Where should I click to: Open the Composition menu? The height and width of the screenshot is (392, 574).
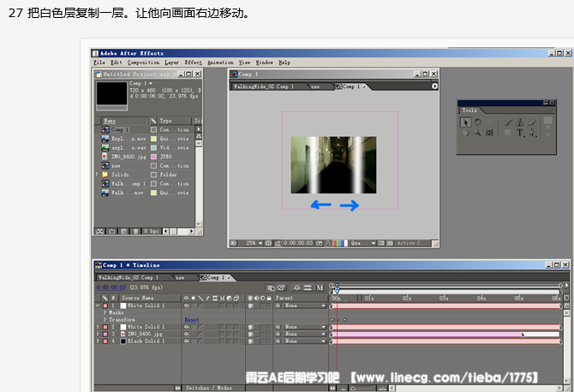point(144,62)
